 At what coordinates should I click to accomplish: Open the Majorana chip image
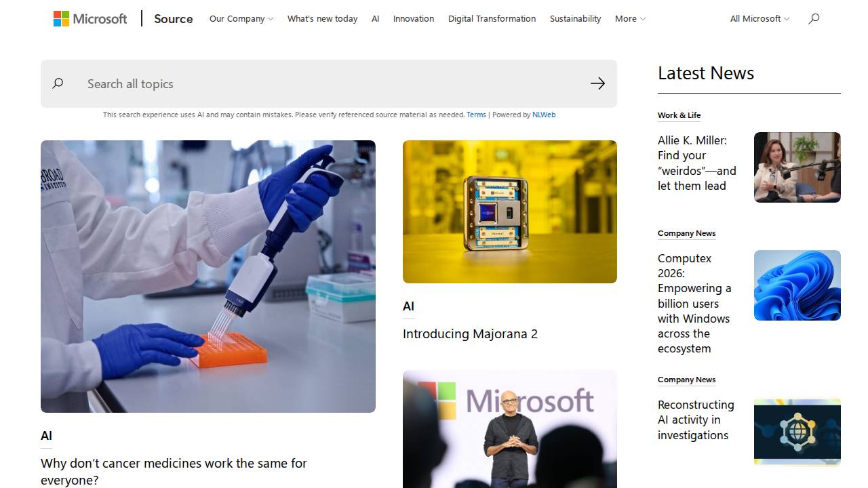[510, 211]
